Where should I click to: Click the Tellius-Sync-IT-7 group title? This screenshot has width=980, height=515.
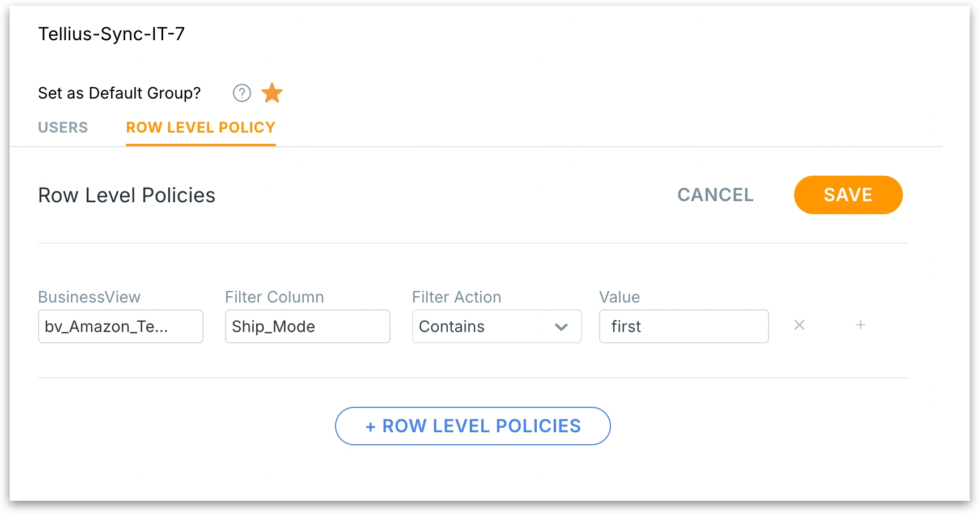[x=112, y=34]
